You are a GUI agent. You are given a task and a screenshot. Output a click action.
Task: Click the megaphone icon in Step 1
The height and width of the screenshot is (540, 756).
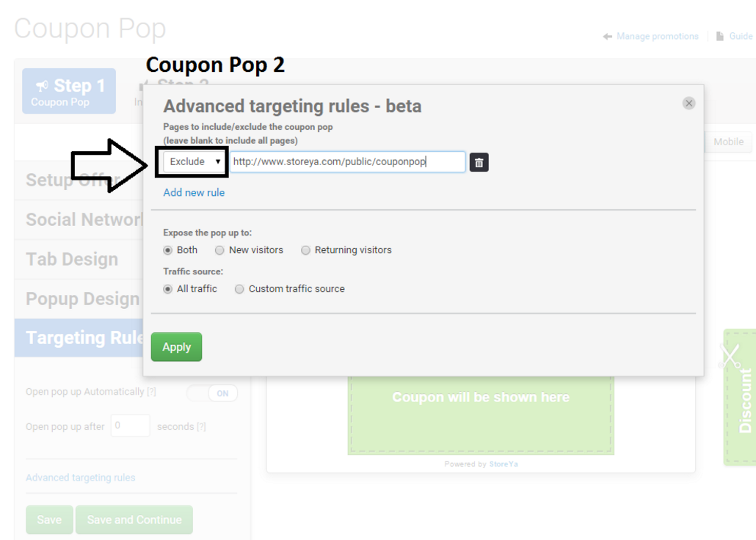43,87
